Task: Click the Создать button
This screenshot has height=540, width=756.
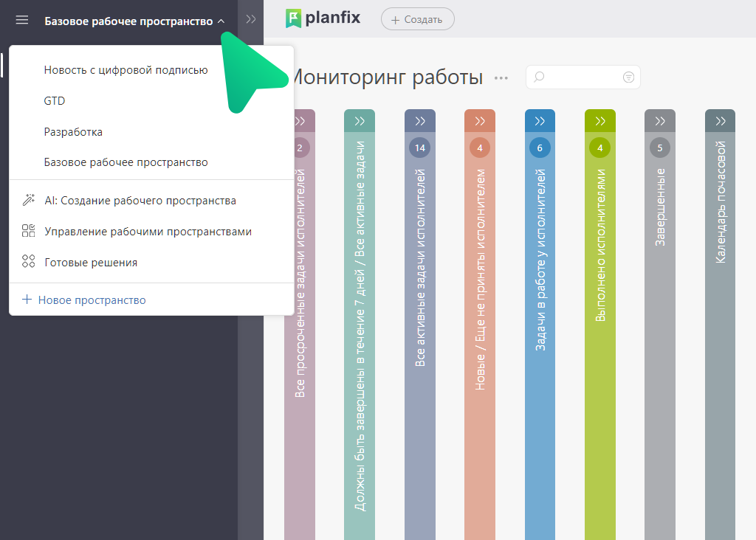Action: click(418, 19)
